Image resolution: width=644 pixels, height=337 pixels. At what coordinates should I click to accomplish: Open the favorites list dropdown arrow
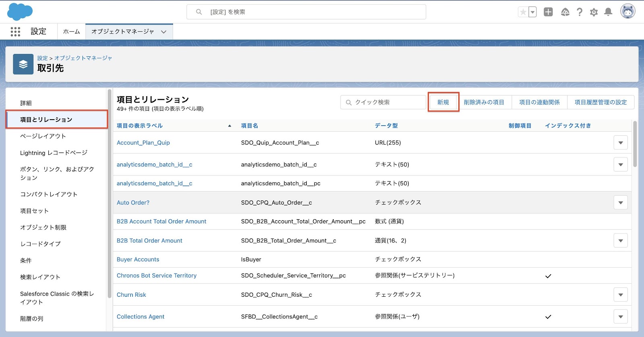533,12
